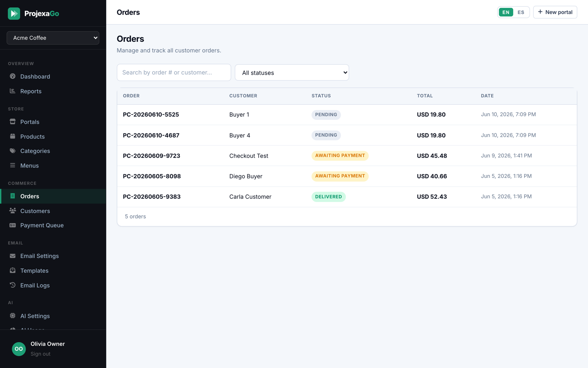Click the Portals storefront icon
This screenshot has height=368, width=588.
coord(13,122)
